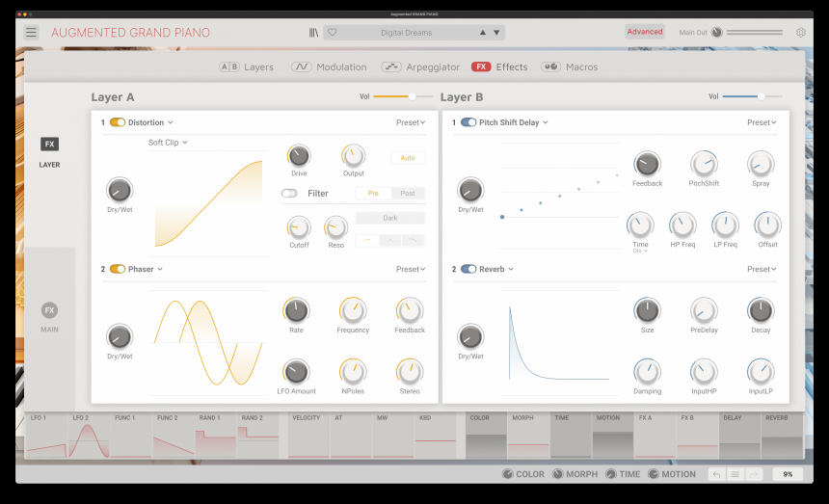
Task: Set filter routing to Post
Action: [408, 194]
